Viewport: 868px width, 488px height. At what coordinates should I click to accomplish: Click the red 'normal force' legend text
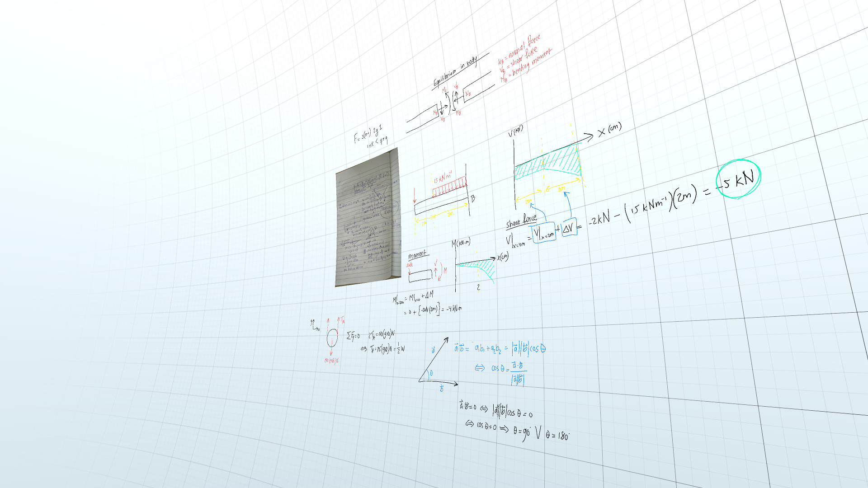click(x=521, y=49)
